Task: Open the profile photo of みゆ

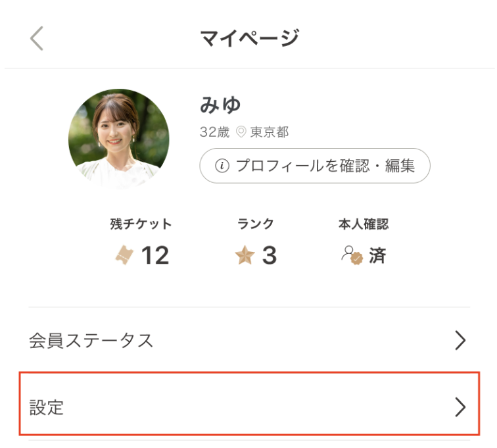Action: point(119,139)
